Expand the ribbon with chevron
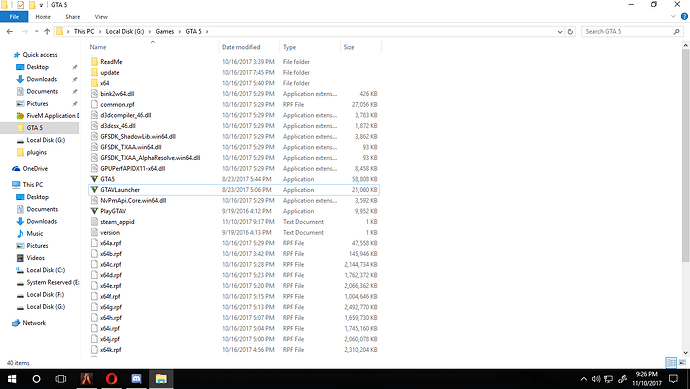Image resolution: width=690 pixels, height=389 pixels. coord(673,17)
